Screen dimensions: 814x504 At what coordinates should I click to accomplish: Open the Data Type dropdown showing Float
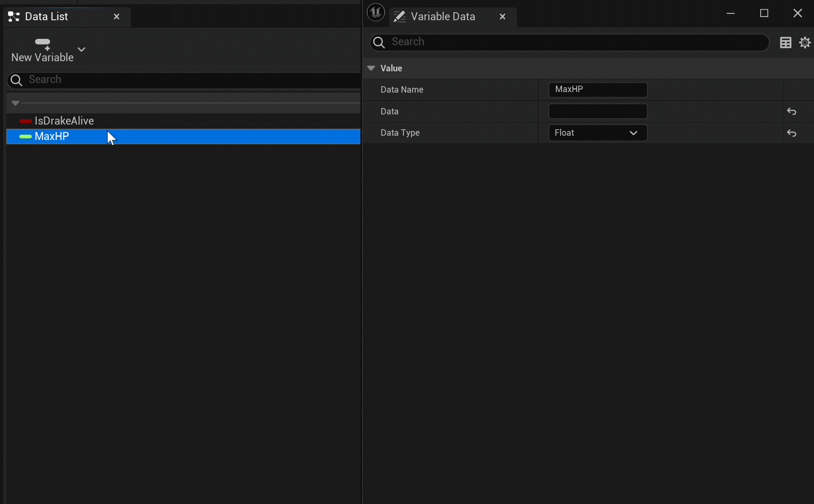point(598,133)
